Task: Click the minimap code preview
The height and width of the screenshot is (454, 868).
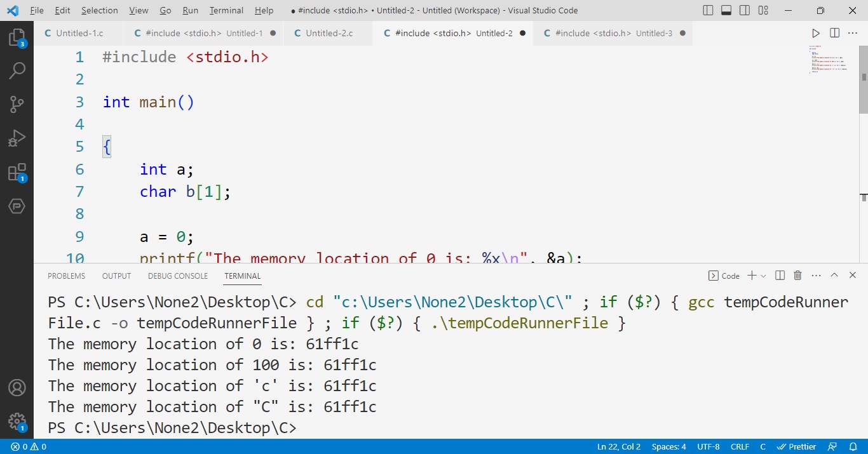Action: pyautogui.click(x=828, y=58)
